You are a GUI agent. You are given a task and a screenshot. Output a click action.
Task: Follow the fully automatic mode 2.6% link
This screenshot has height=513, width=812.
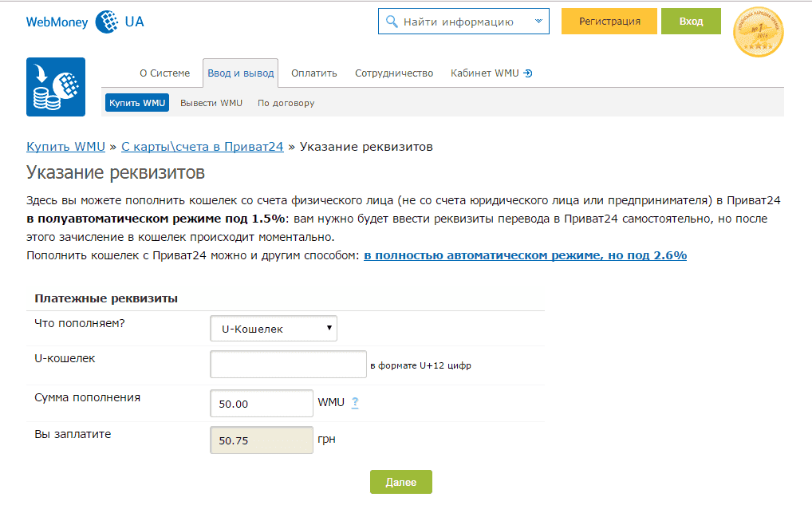526,255
